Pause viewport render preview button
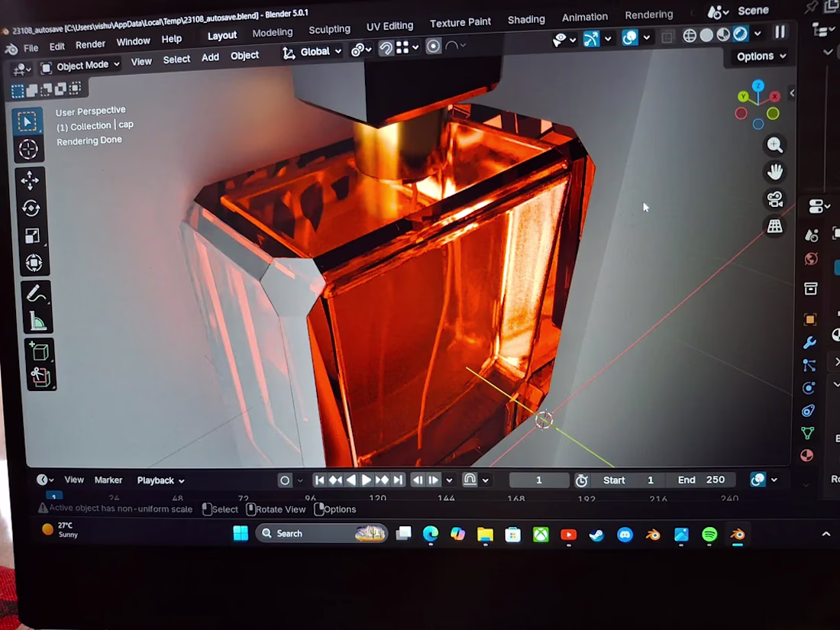The image size is (840, 630). (780, 33)
